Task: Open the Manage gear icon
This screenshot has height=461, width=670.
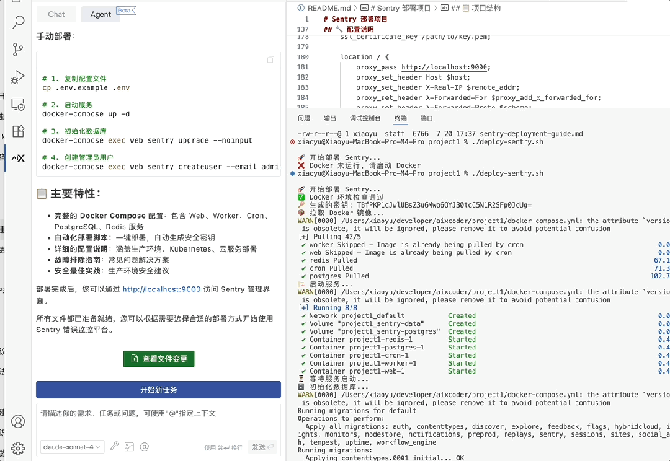Action: click(x=18, y=448)
